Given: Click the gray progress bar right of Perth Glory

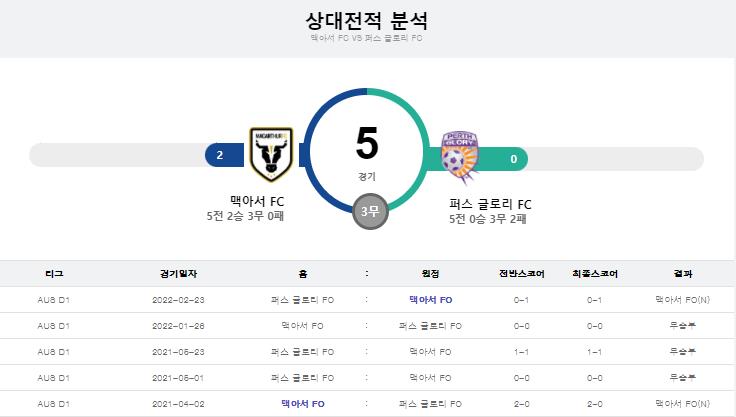Looking at the screenshot, I should (x=616, y=159).
